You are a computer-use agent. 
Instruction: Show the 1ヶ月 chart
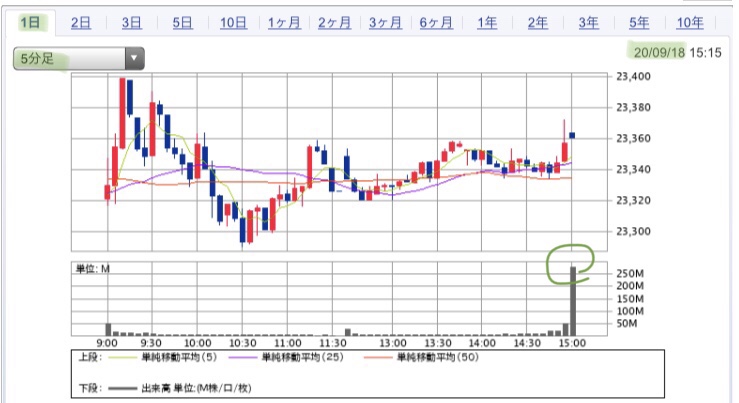pyautogui.click(x=284, y=22)
